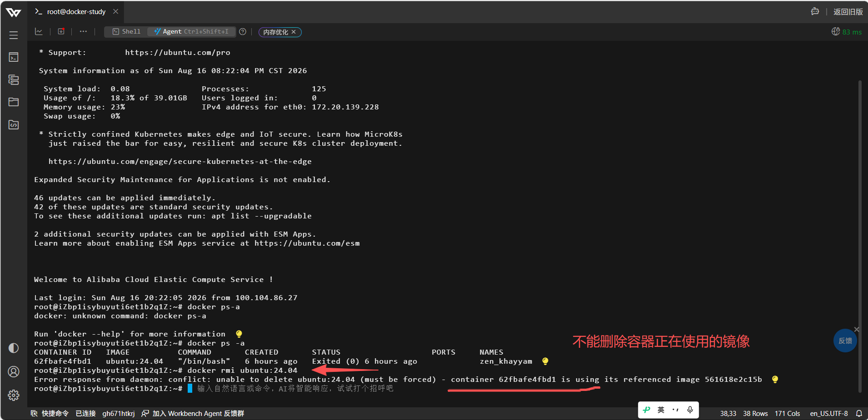Click the en_US.UTF-8 encoding indicator
868x420 pixels.
coord(829,413)
